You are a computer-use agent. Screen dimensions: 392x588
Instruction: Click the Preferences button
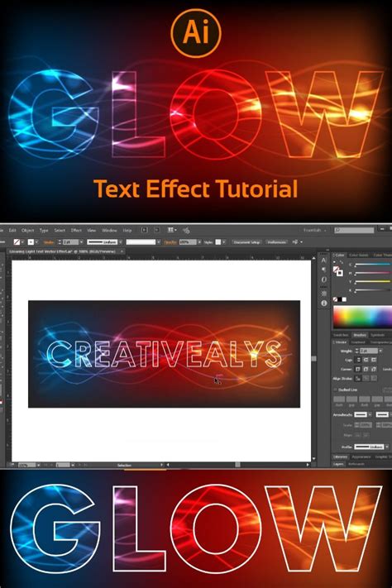277,242
